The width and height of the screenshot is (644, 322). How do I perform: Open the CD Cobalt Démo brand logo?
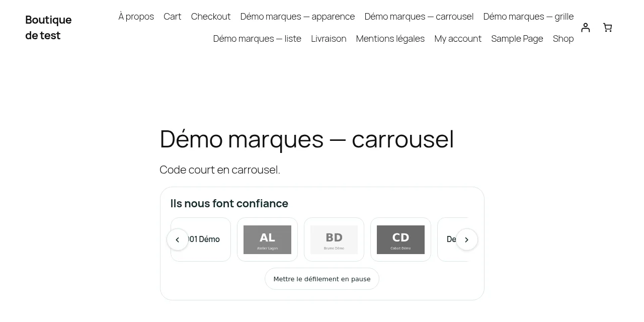tap(400, 239)
